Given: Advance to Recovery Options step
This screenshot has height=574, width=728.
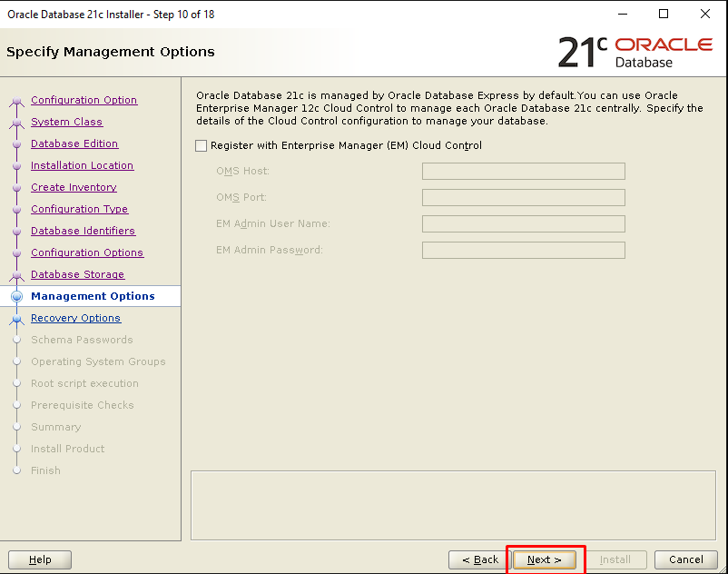Looking at the screenshot, I should coord(75,318).
